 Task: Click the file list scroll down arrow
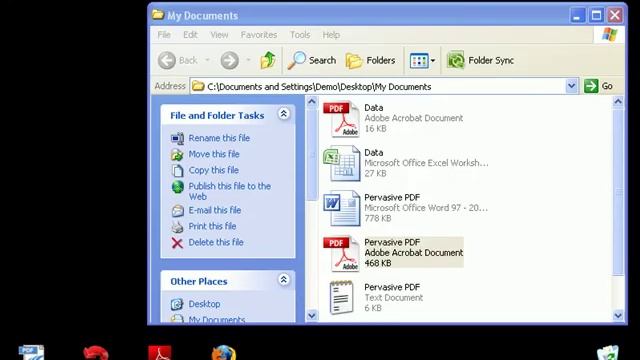pos(618,316)
